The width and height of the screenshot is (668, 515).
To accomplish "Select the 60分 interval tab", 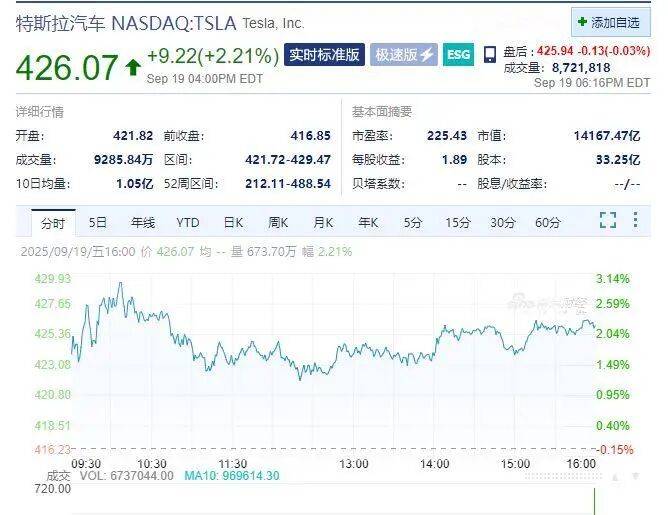I will click(x=548, y=222).
